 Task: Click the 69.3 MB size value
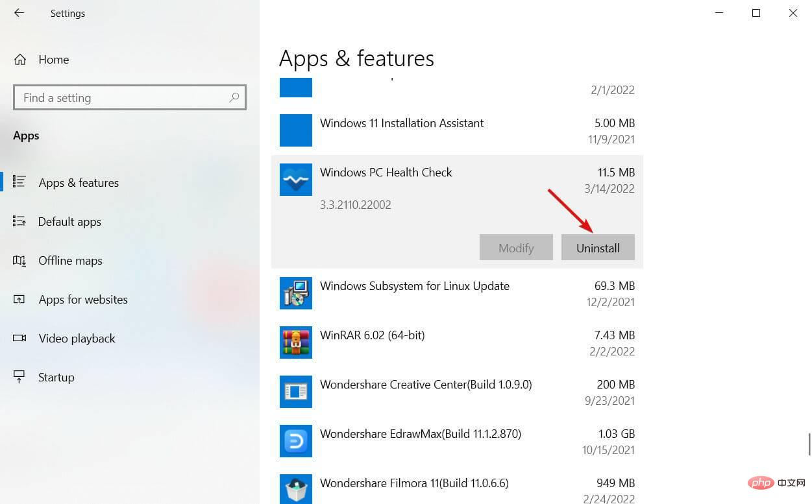(615, 286)
